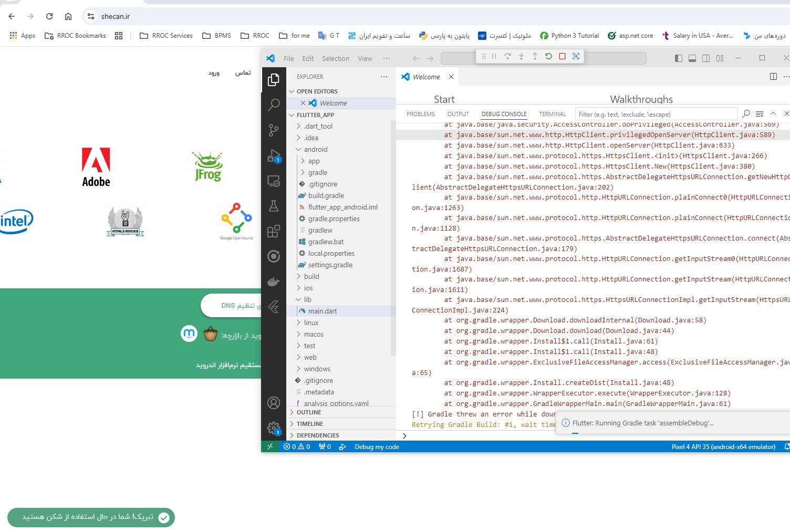This screenshot has width=790, height=532.
Task: Open the Manage gear menu
Action: click(x=274, y=428)
